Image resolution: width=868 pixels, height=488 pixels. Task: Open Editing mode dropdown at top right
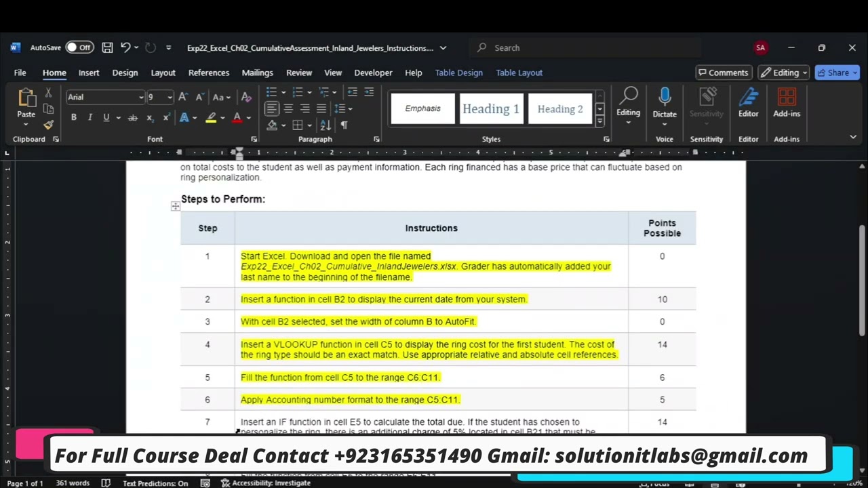click(784, 73)
